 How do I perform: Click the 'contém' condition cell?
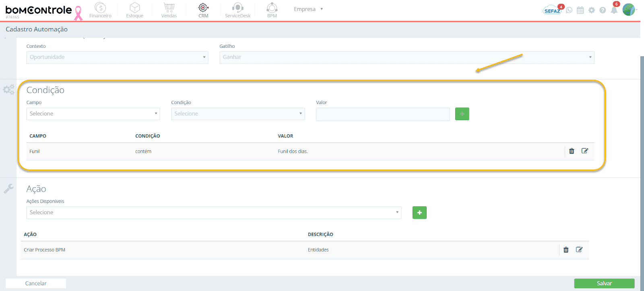click(143, 152)
